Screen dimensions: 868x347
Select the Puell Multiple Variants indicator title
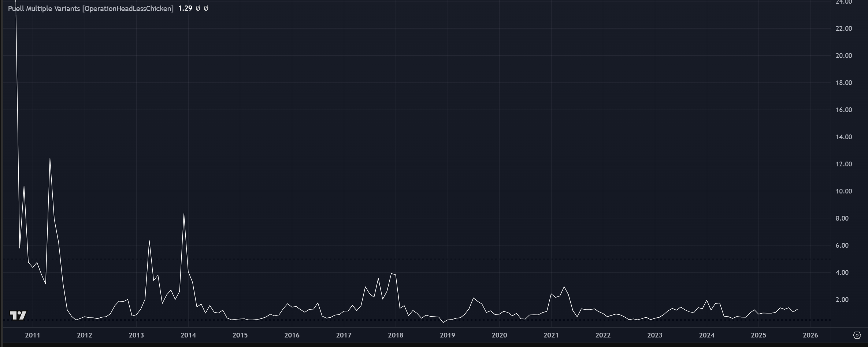click(x=90, y=8)
